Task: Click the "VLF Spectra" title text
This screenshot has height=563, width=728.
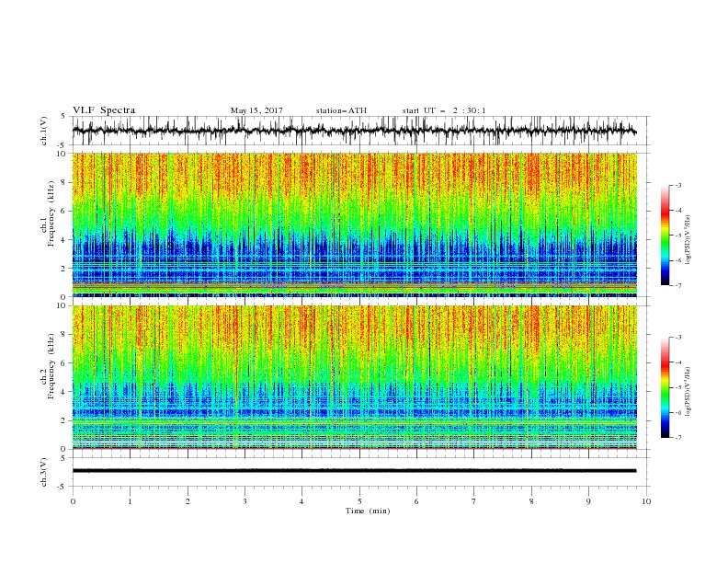Action: (x=104, y=110)
